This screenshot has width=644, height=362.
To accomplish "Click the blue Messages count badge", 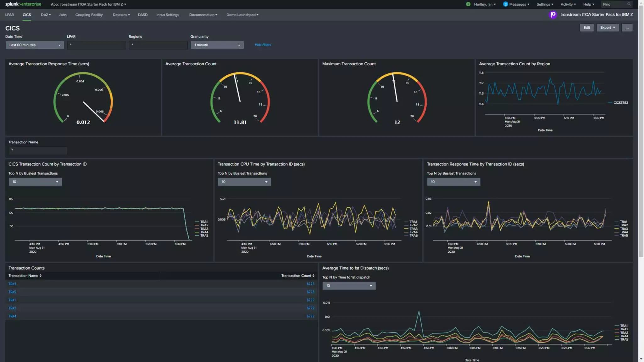I will coord(505,4).
